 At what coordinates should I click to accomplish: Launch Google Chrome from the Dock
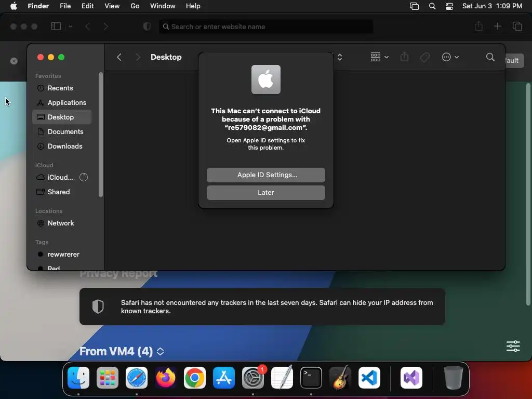(x=194, y=378)
